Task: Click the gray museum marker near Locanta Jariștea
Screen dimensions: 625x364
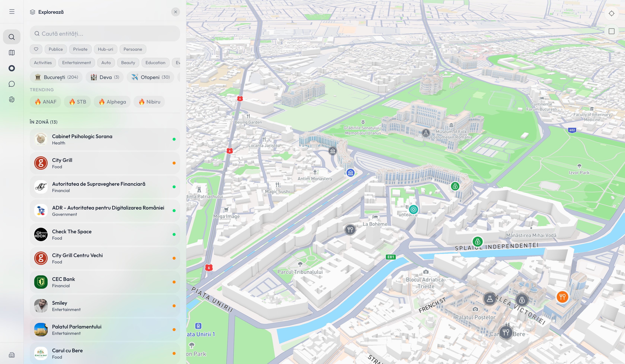Action: point(333,151)
